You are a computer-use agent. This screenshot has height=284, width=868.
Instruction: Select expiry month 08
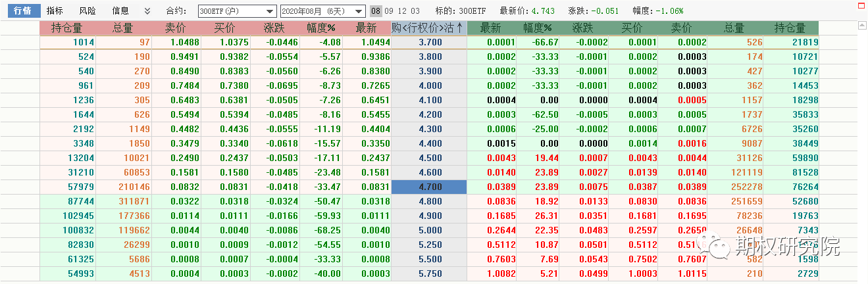coord(375,11)
